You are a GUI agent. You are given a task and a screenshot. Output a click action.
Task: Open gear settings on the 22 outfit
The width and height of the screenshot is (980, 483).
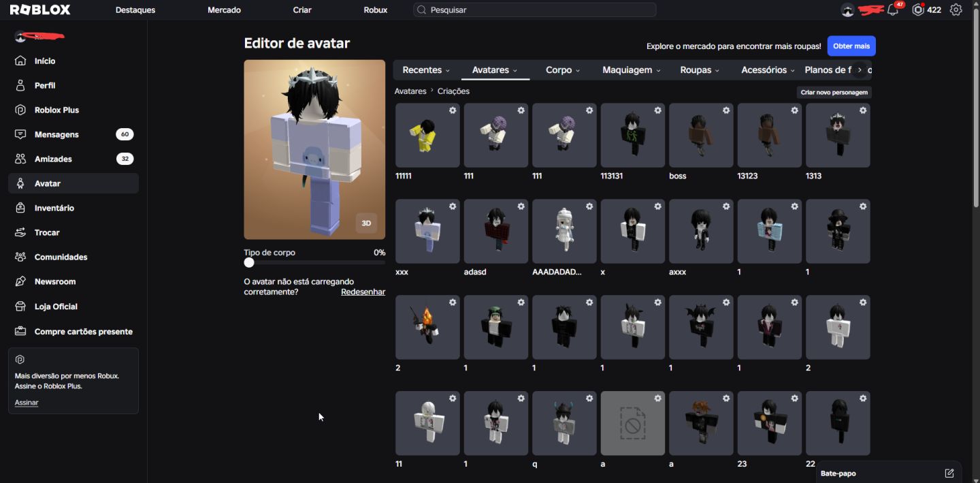coord(863,399)
